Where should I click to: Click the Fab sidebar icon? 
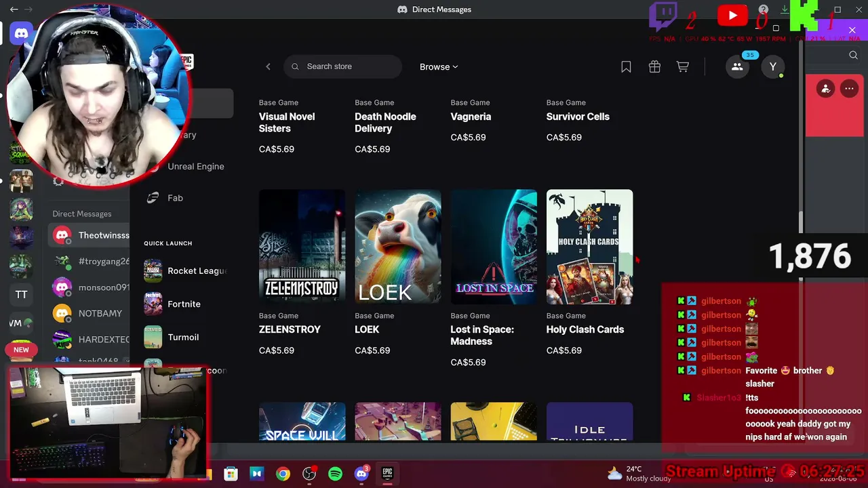[x=153, y=198]
